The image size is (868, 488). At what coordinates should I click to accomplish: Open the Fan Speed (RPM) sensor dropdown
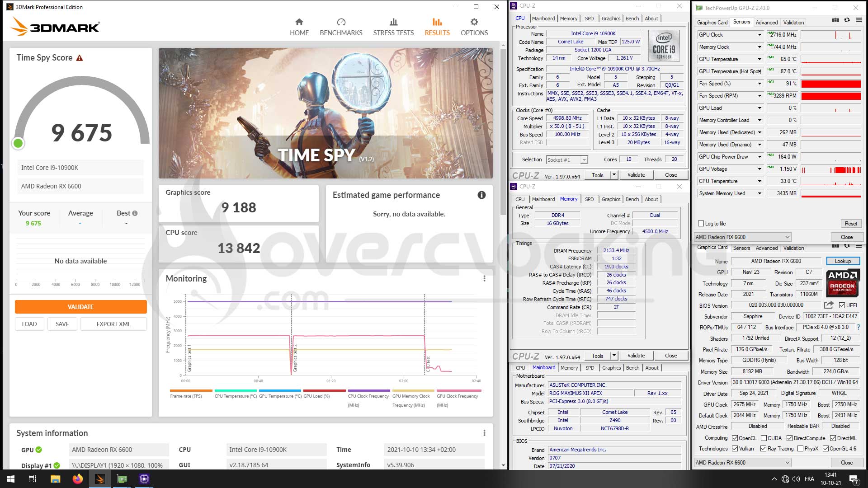(759, 96)
